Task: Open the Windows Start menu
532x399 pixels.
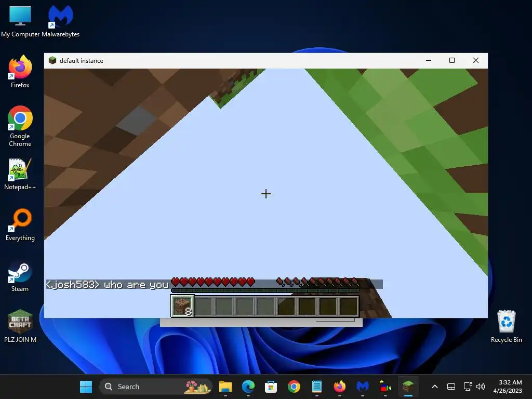Action: (86, 387)
